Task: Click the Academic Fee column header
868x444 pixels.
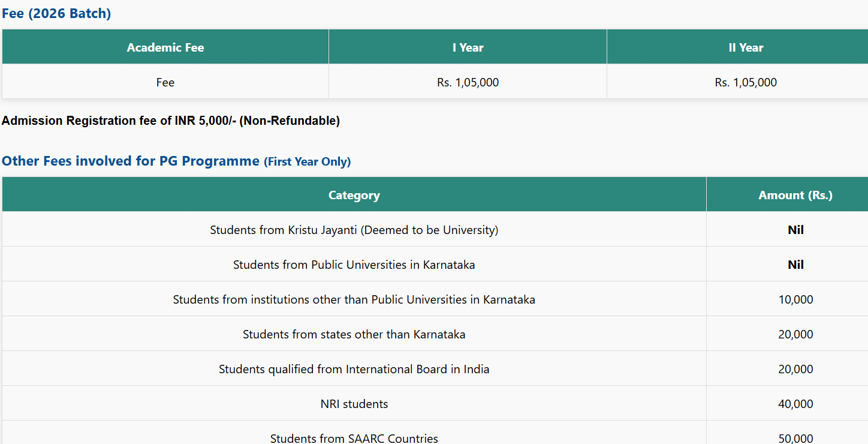Action: pos(165,47)
